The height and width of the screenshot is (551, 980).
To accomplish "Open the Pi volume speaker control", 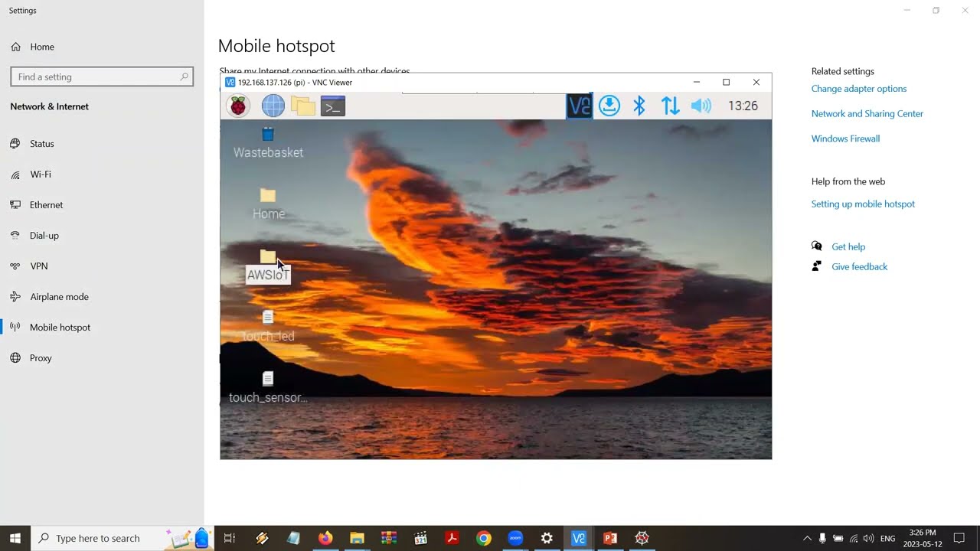I will [x=701, y=106].
